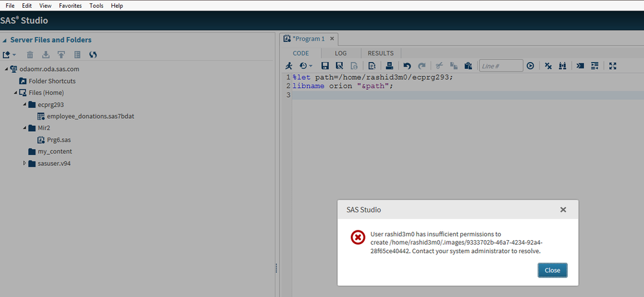Click the libname orion code line
The height and width of the screenshot is (297, 644).
coord(342,86)
